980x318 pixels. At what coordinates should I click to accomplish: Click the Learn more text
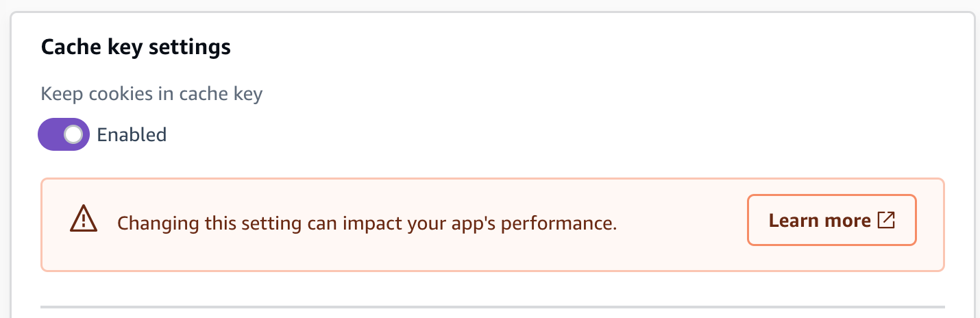820,220
